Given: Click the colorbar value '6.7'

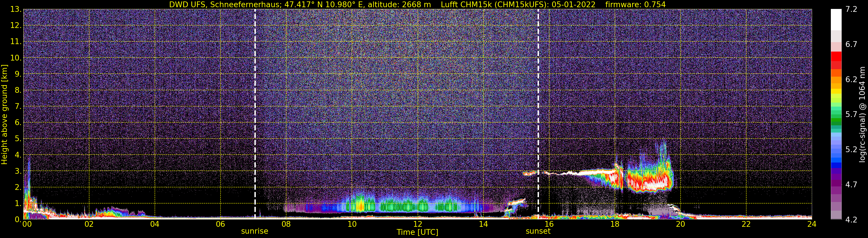Looking at the screenshot, I should (851, 44).
